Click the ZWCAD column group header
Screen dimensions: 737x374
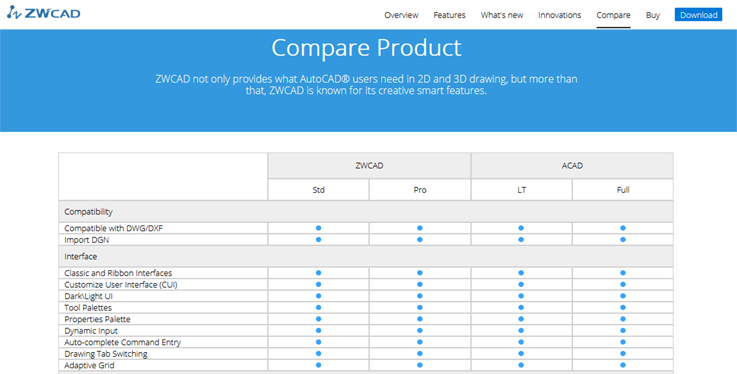[x=369, y=165]
